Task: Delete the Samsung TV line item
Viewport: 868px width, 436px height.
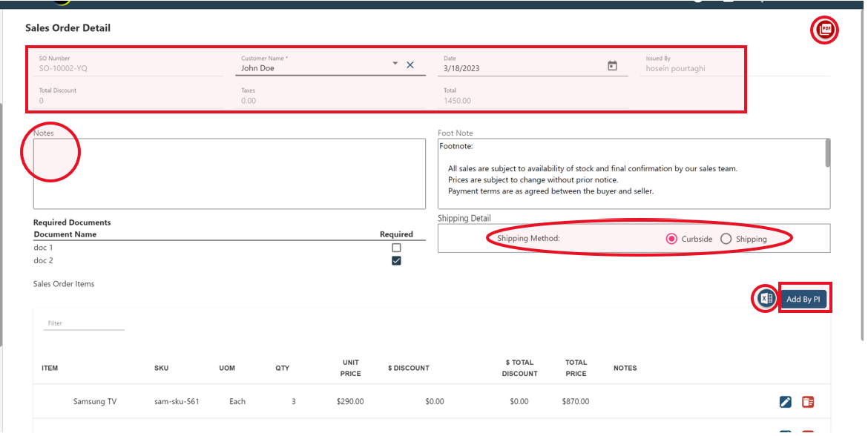Action: [x=808, y=401]
